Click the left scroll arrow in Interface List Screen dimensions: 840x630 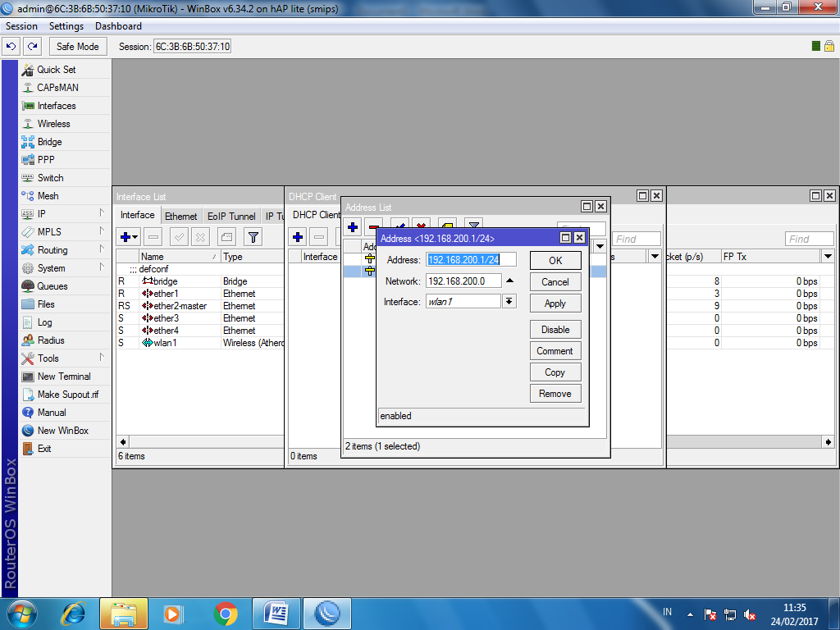click(123, 442)
